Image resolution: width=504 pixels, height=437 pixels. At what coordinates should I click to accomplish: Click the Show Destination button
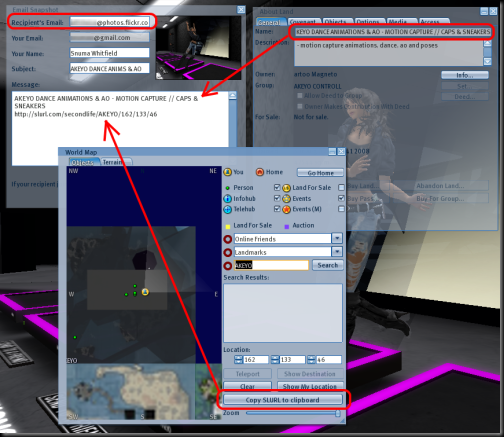click(310, 374)
